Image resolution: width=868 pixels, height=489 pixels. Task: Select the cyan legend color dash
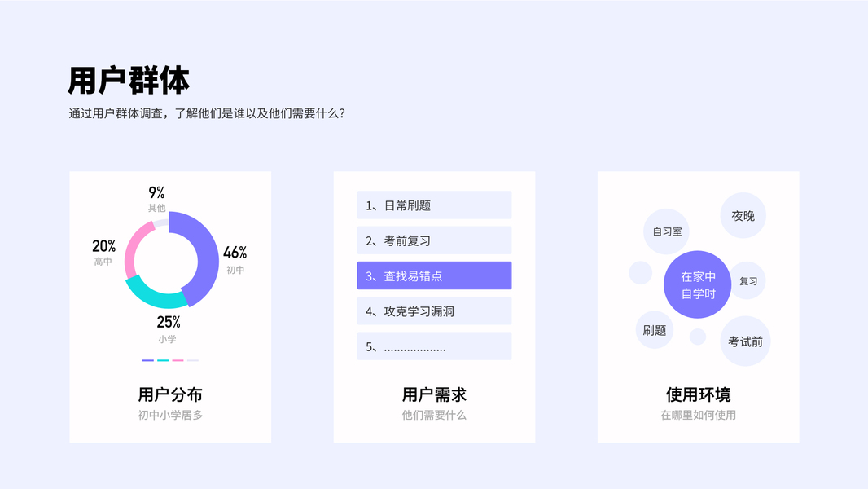(x=163, y=360)
